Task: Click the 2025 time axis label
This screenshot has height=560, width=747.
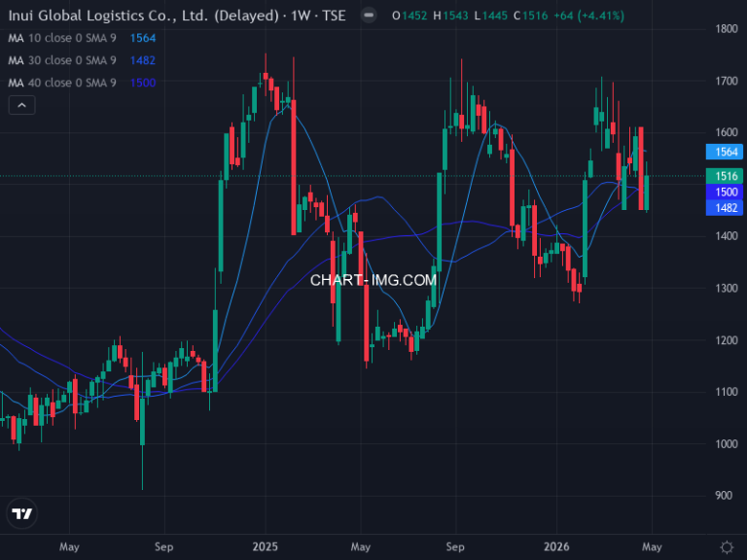Action: [266, 546]
